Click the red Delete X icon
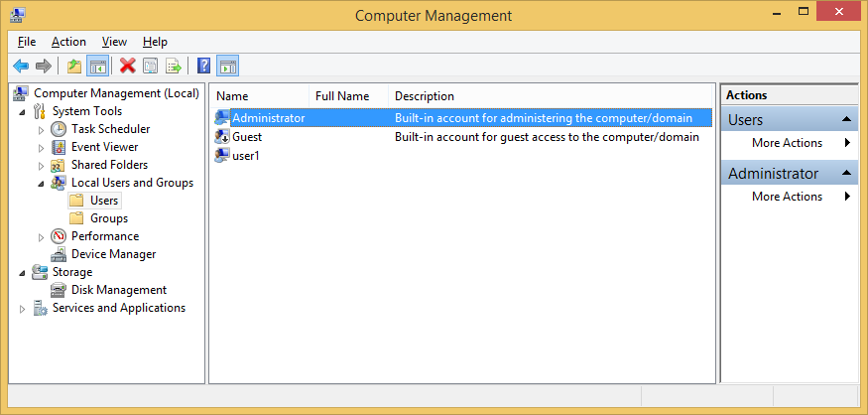 pyautogui.click(x=128, y=66)
